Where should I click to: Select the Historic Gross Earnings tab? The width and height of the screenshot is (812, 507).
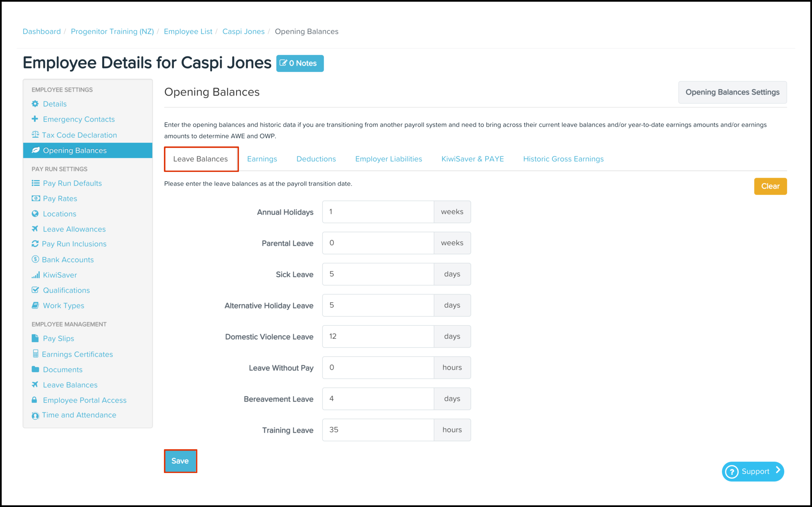(x=563, y=159)
